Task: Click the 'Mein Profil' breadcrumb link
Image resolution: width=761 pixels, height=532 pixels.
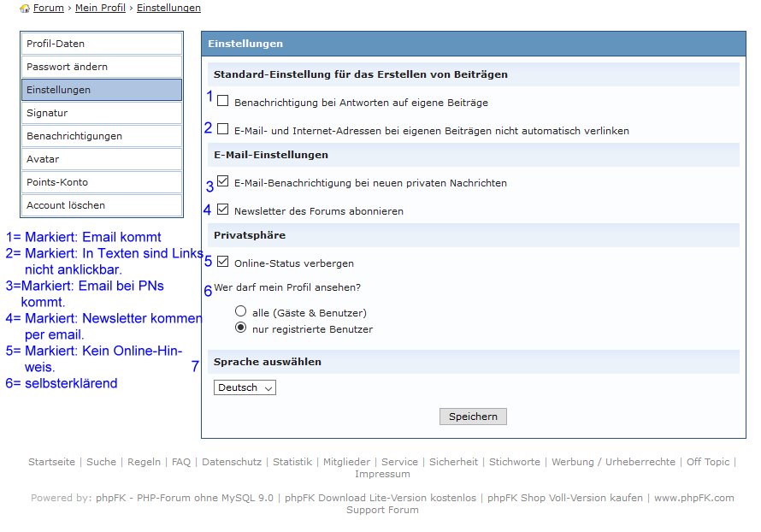Action: click(x=100, y=9)
